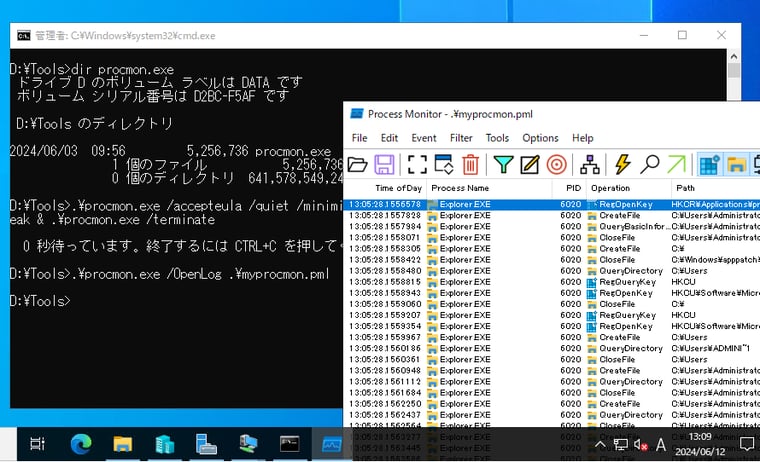Open the Event menu in Process Monitor
Image resolution: width=760 pixels, height=462 pixels.
(x=424, y=138)
